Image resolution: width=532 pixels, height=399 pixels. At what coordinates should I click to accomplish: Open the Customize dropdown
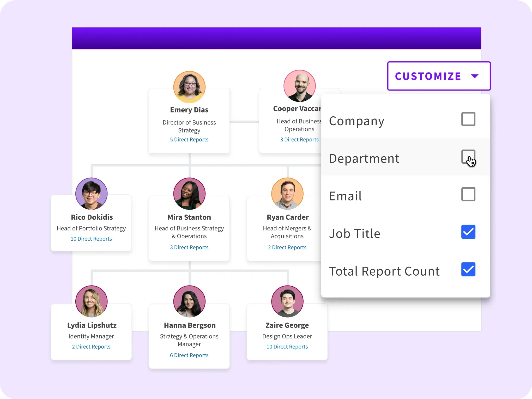[x=439, y=76]
